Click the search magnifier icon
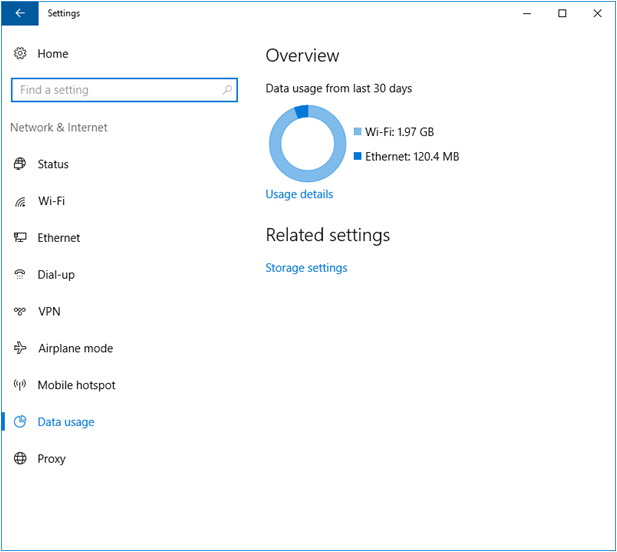Image resolution: width=617 pixels, height=552 pixels. [227, 90]
